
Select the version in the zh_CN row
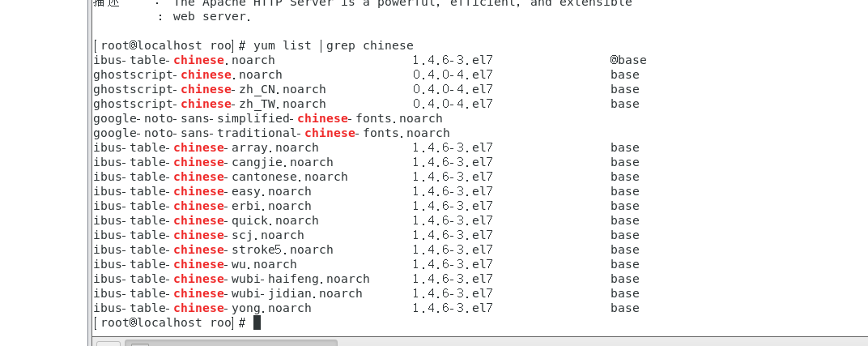pyautogui.click(x=453, y=89)
